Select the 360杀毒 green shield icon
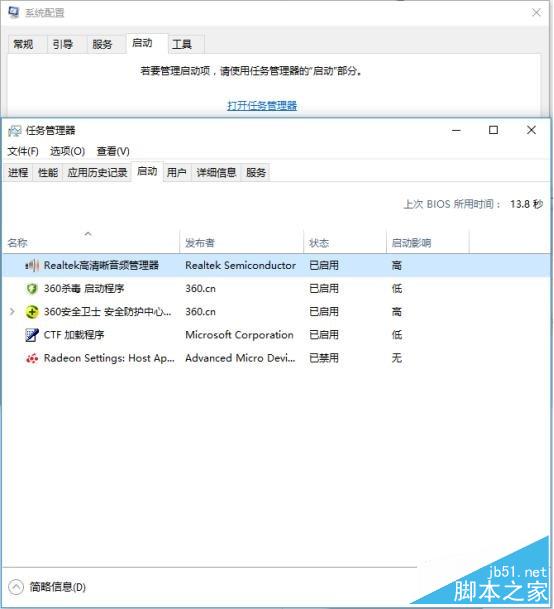The width and height of the screenshot is (554, 609). pyautogui.click(x=31, y=289)
